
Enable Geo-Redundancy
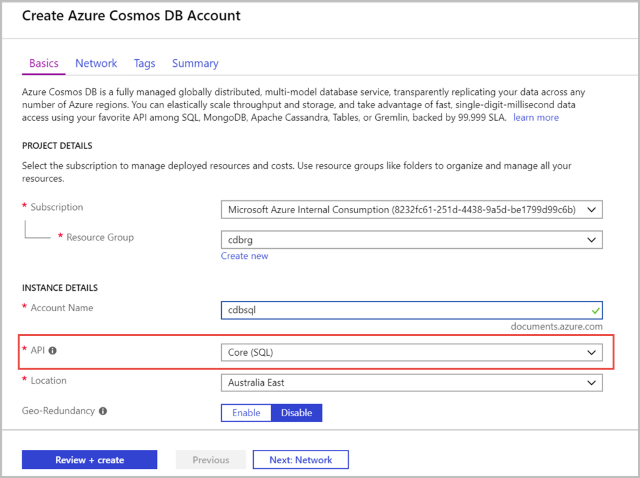[x=246, y=413]
